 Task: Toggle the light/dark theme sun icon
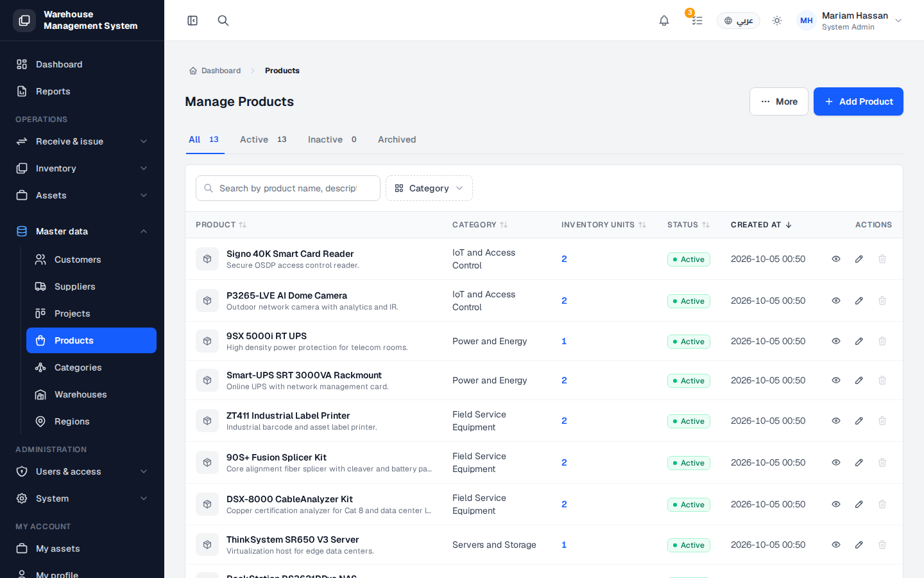pos(777,21)
